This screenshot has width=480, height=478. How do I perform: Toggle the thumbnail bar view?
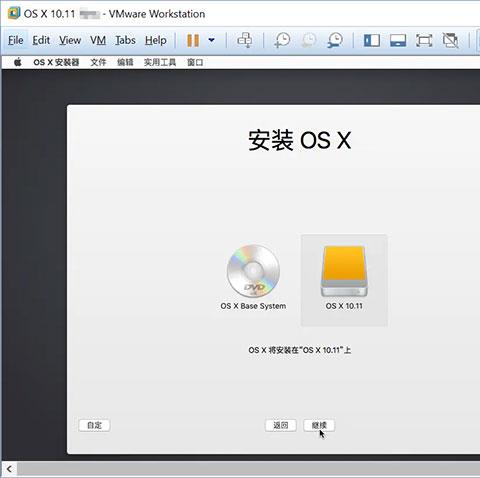pyautogui.click(x=398, y=40)
